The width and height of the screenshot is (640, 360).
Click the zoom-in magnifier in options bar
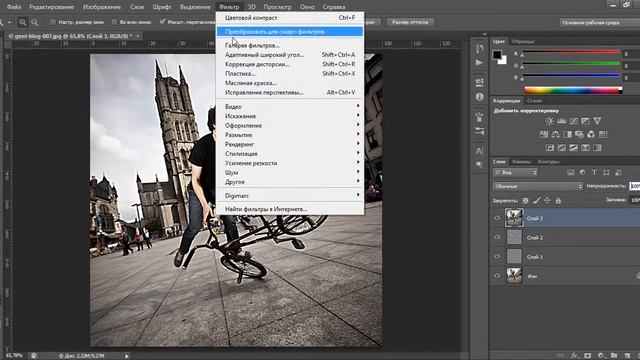pos(23,22)
